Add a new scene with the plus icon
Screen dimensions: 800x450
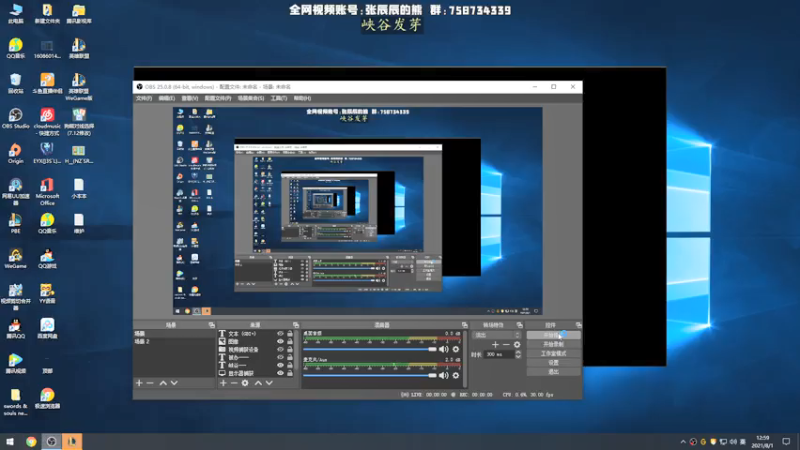point(139,383)
